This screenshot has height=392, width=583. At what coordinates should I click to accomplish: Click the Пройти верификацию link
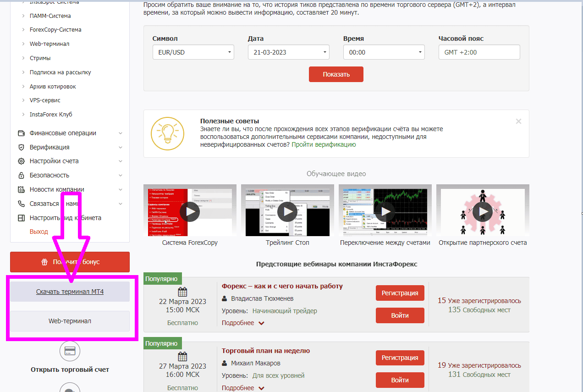(x=324, y=144)
